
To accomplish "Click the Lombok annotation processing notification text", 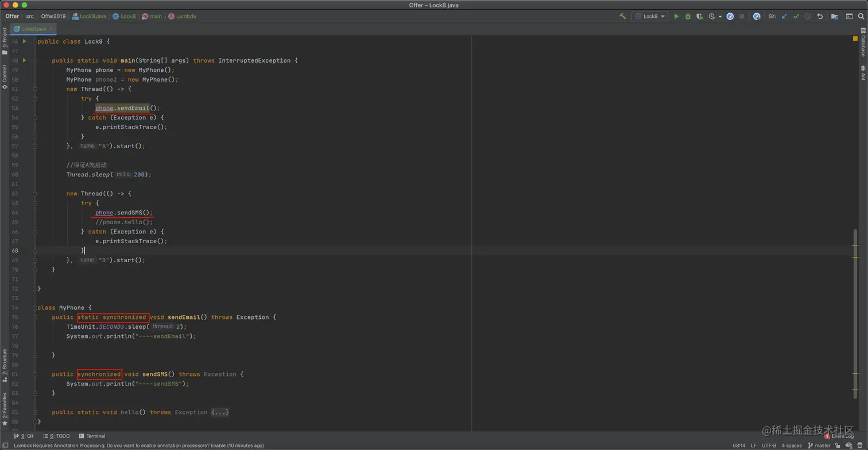I will coord(139,445).
